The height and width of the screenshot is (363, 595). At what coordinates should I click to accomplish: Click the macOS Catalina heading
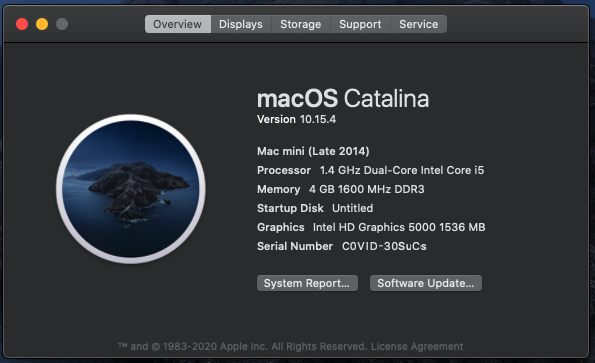343,99
